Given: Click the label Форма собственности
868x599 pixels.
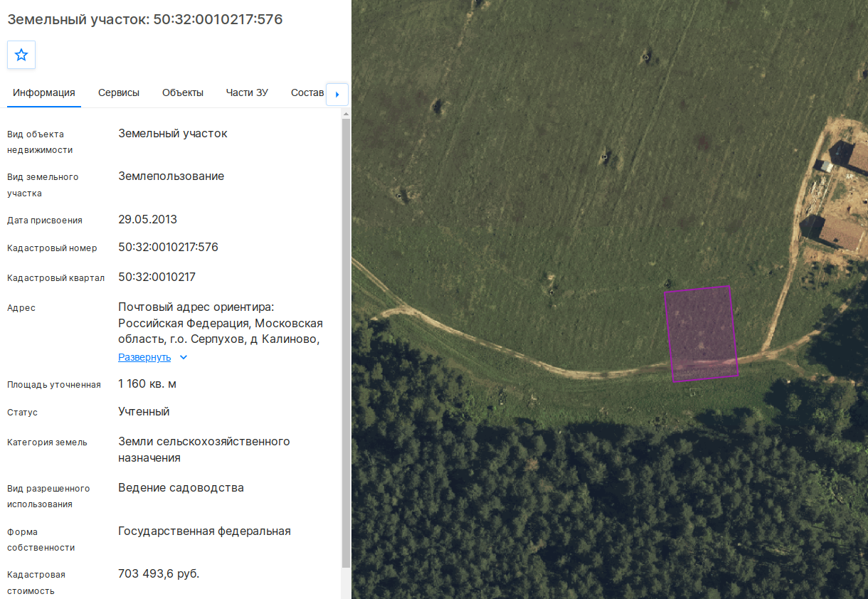Looking at the screenshot, I should [41, 539].
